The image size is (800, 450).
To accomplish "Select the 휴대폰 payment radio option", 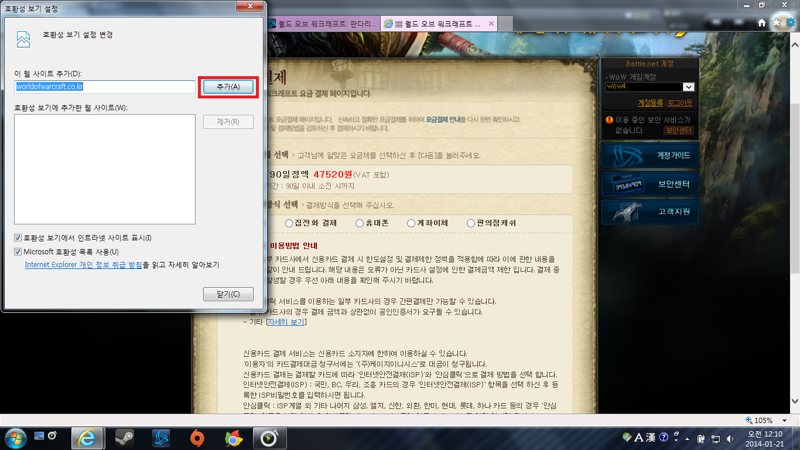I will [359, 223].
